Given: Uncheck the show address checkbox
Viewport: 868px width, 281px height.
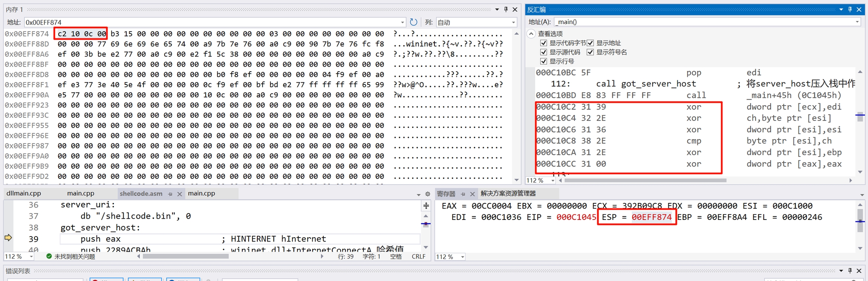Looking at the screenshot, I should tap(590, 43).
